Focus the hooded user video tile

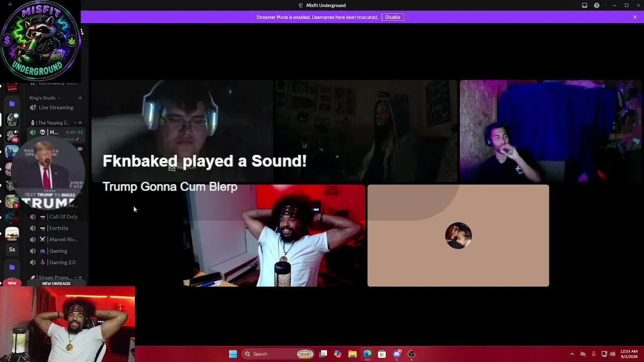tap(366, 131)
